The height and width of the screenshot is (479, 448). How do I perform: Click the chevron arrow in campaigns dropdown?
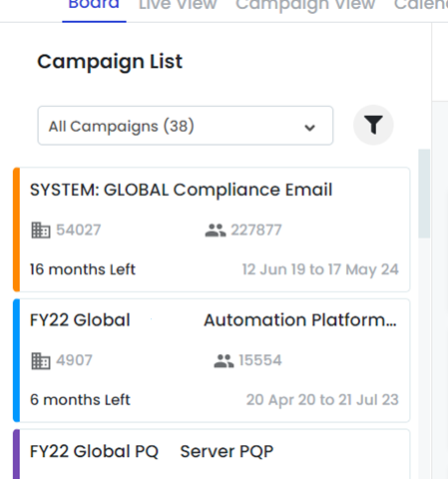point(309,128)
